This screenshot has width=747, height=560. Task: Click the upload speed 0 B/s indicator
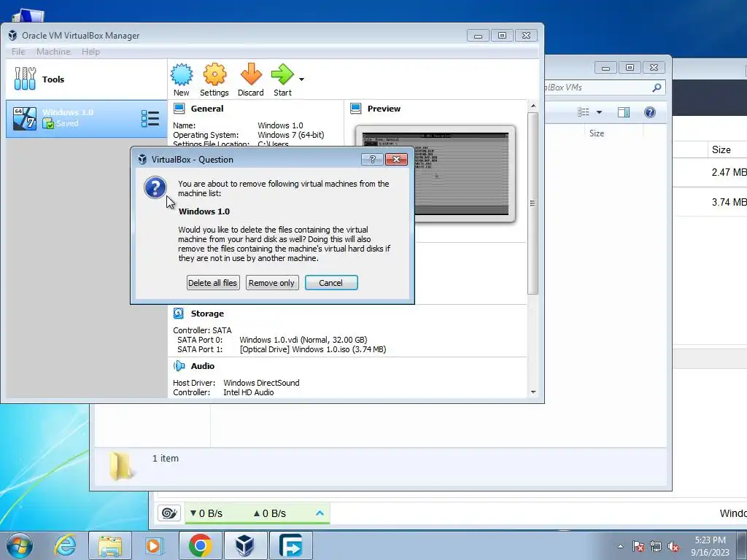270,513
